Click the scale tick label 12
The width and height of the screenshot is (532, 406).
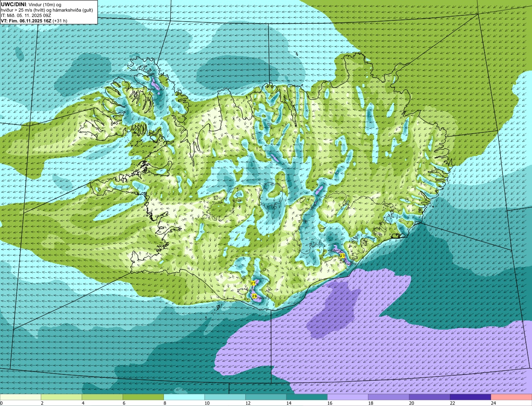tap(248, 403)
